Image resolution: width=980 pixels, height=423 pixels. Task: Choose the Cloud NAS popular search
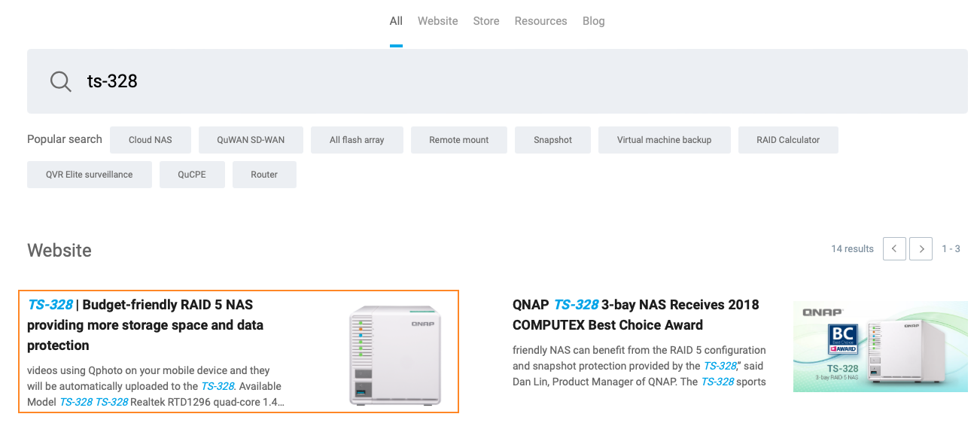tap(151, 140)
